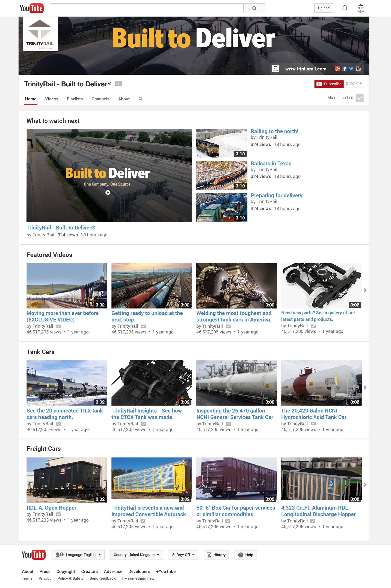Switch to the About tab
The width and height of the screenshot is (391, 588).
pyautogui.click(x=124, y=99)
